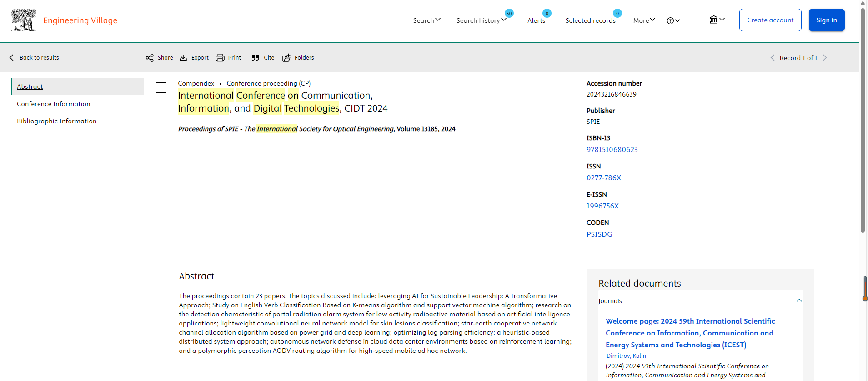Viewport: 868px width, 381px height.
Task: Collapse the Journals related documents section
Action: tap(799, 300)
